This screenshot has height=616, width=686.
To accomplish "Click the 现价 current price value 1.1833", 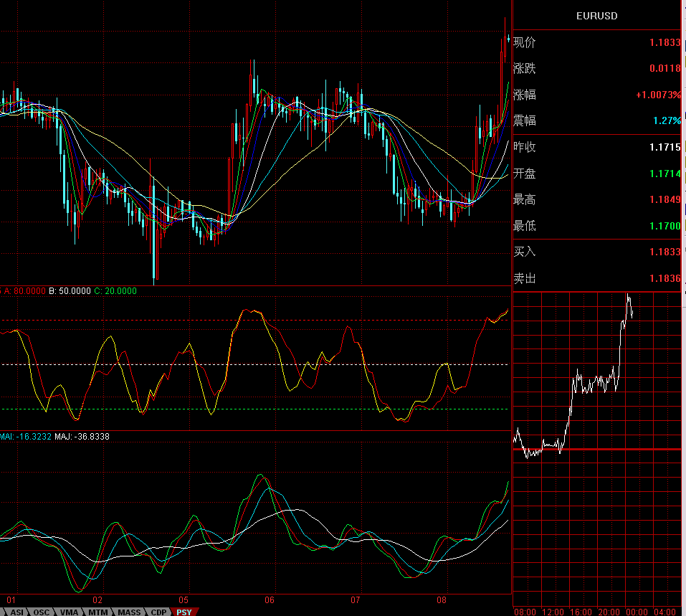I will click(664, 43).
